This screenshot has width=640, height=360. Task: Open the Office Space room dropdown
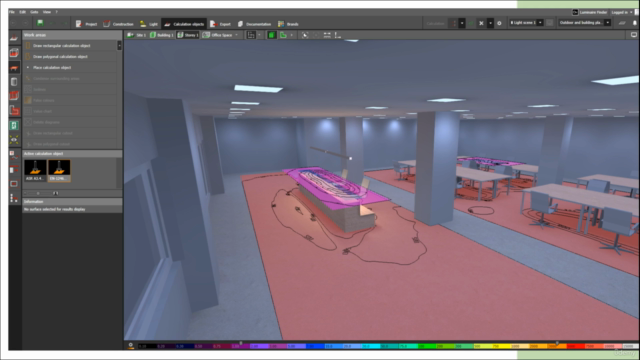(220, 35)
